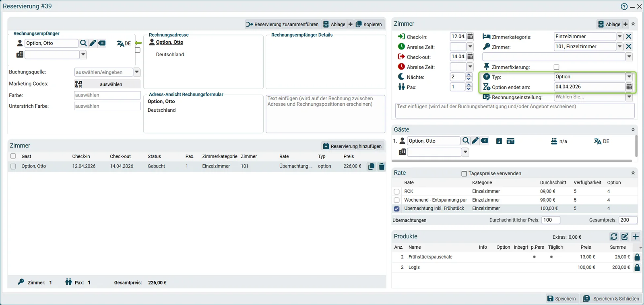Check Tagespreise verwenden

[x=464, y=174]
